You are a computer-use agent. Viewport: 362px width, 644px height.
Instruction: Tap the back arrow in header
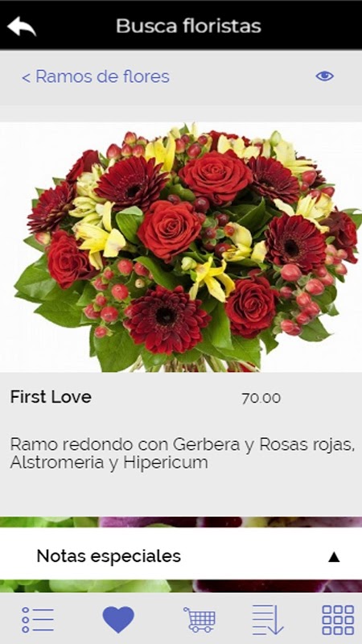[22, 27]
